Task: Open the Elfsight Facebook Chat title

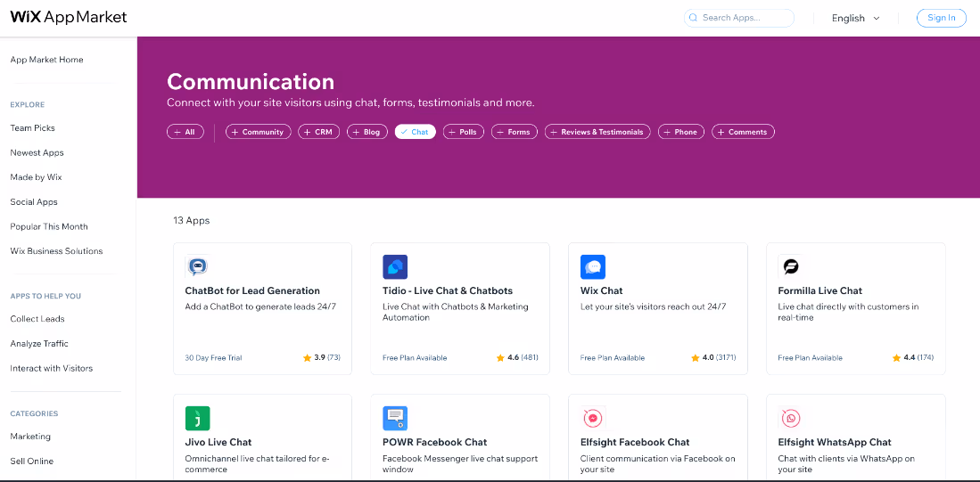Action: coord(635,442)
